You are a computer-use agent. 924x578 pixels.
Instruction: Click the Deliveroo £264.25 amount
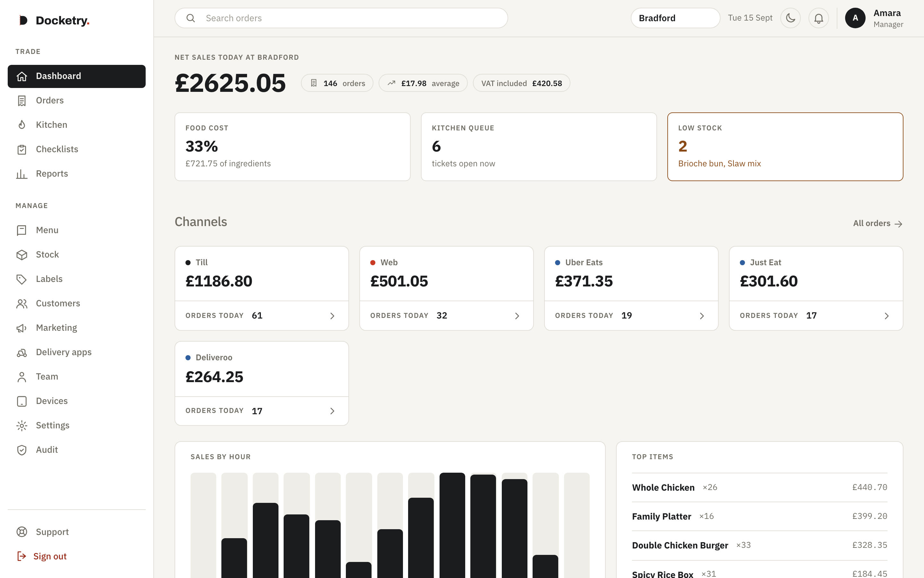point(214,377)
